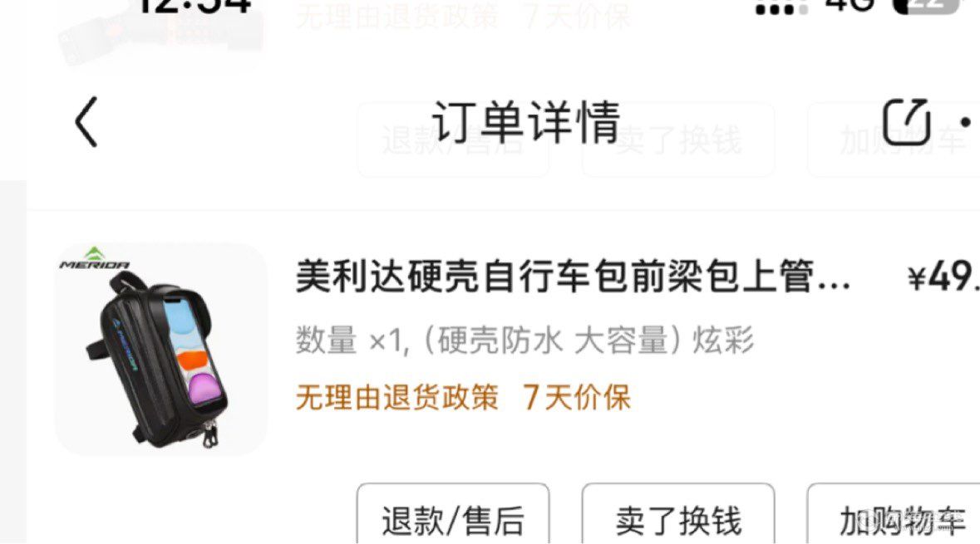
Task: Tap the share icon in header
Action: (x=907, y=121)
